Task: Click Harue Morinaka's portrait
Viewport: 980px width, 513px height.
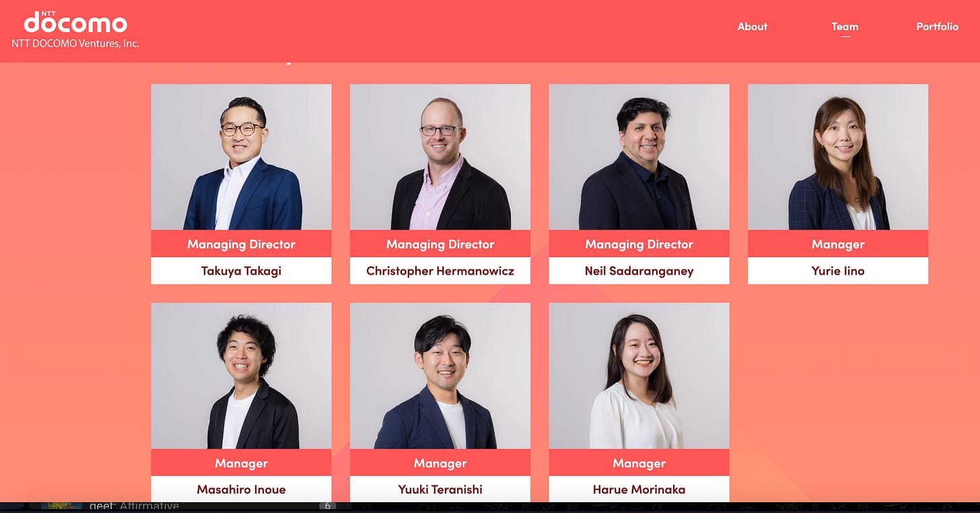Action: (639, 376)
